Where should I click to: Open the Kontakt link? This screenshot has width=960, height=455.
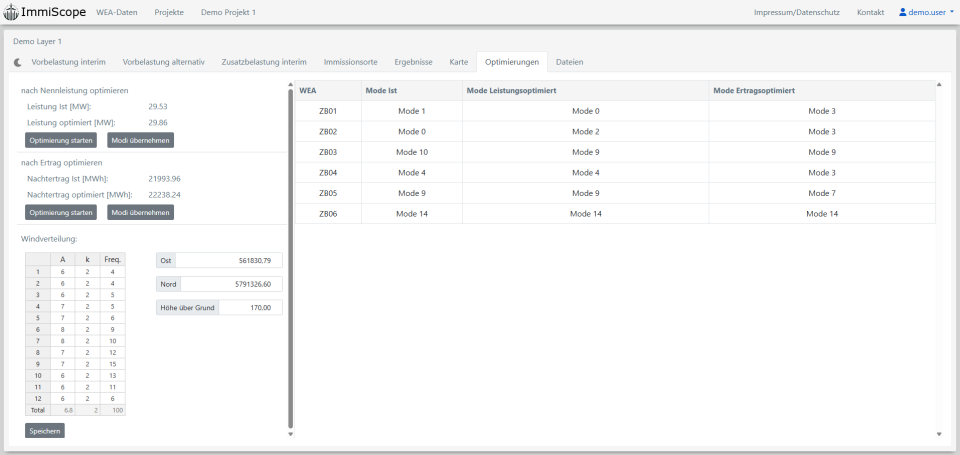[x=871, y=12]
